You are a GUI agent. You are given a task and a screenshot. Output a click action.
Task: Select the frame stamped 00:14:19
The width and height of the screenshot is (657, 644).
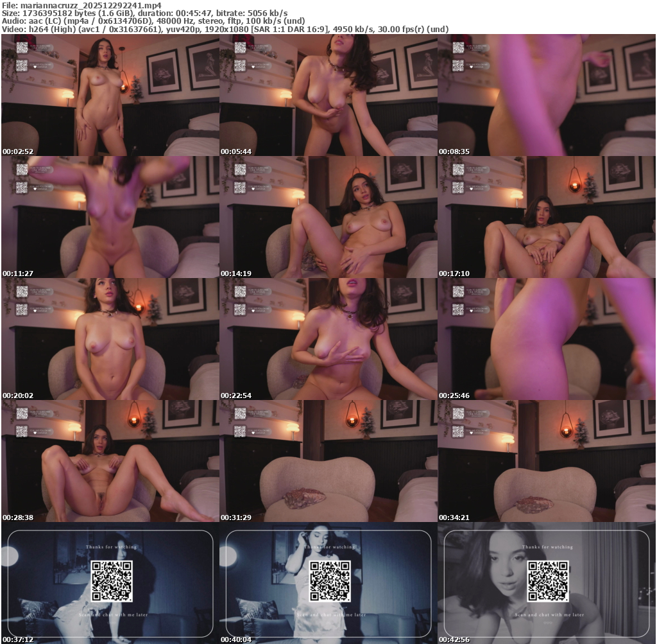pyautogui.click(x=328, y=217)
